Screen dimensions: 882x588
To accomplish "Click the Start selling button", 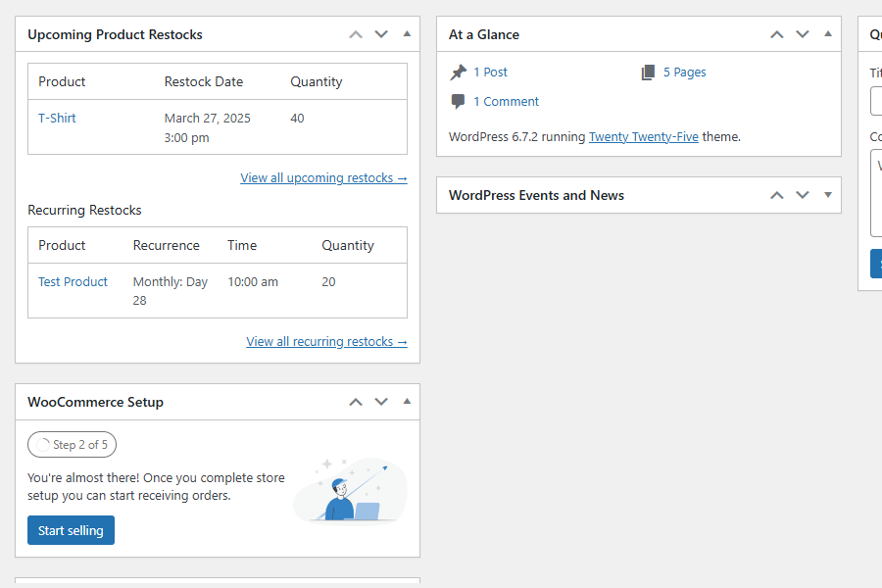I will click(x=71, y=530).
